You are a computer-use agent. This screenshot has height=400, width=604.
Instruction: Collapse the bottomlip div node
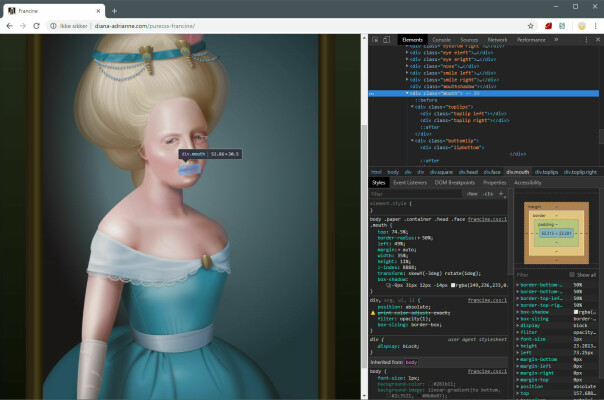tap(412, 141)
